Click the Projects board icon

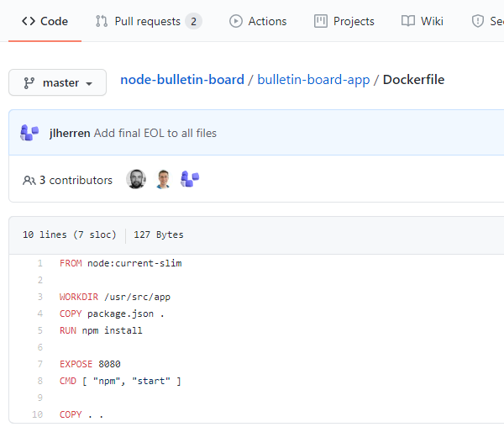[x=321, y=21]
